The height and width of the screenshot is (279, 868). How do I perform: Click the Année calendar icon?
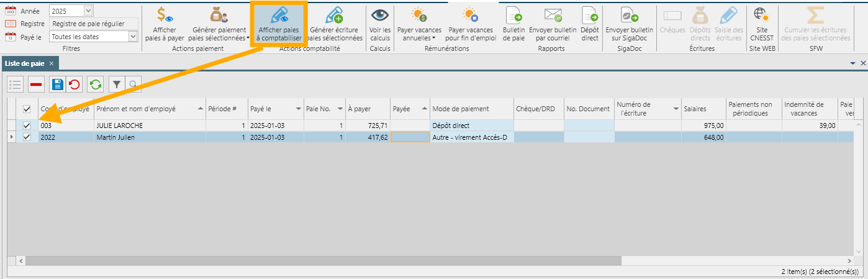coord(11,11)
